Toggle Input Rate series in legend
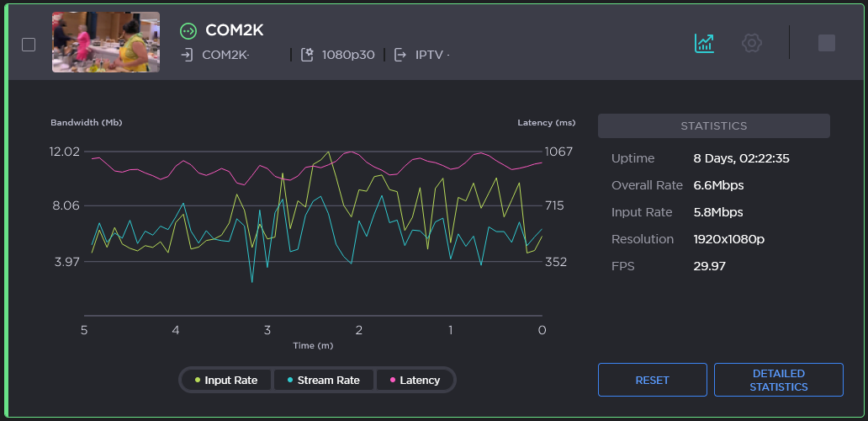This screenshot has height=421, width=868. click(x=227, y=380)
